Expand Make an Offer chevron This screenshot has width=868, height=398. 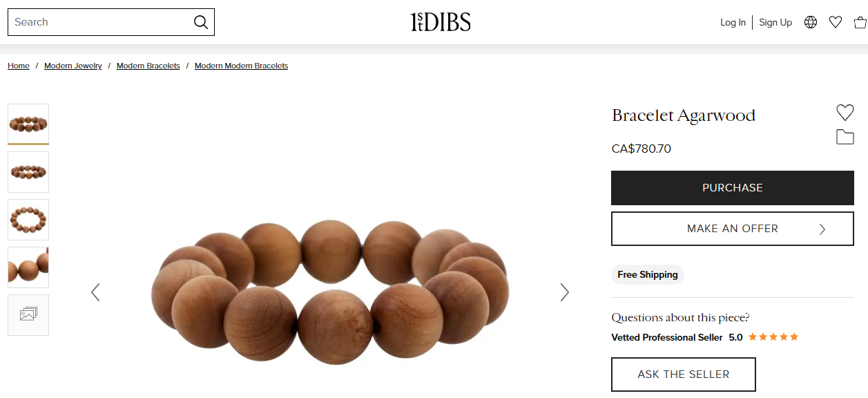click(x=822, y=229)
